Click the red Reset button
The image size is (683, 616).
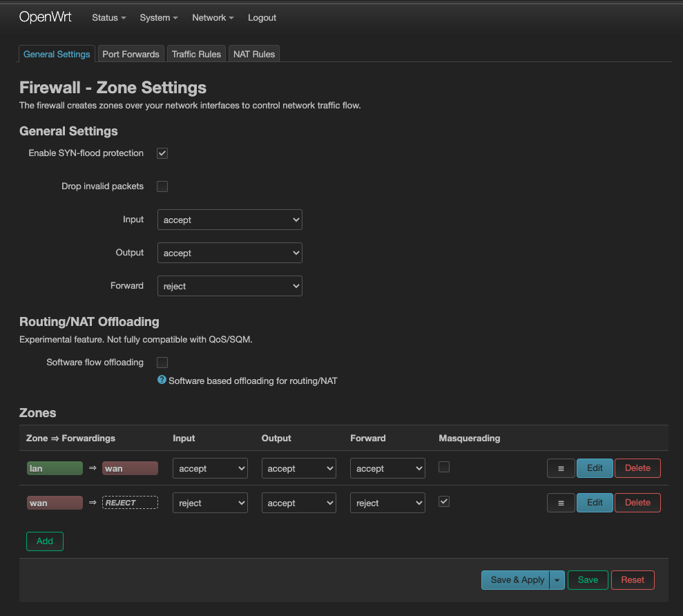pos(633,580)
